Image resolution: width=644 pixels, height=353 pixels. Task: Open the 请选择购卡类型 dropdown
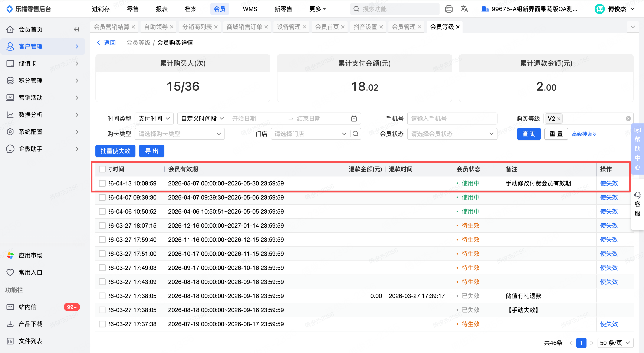point(180,134)
